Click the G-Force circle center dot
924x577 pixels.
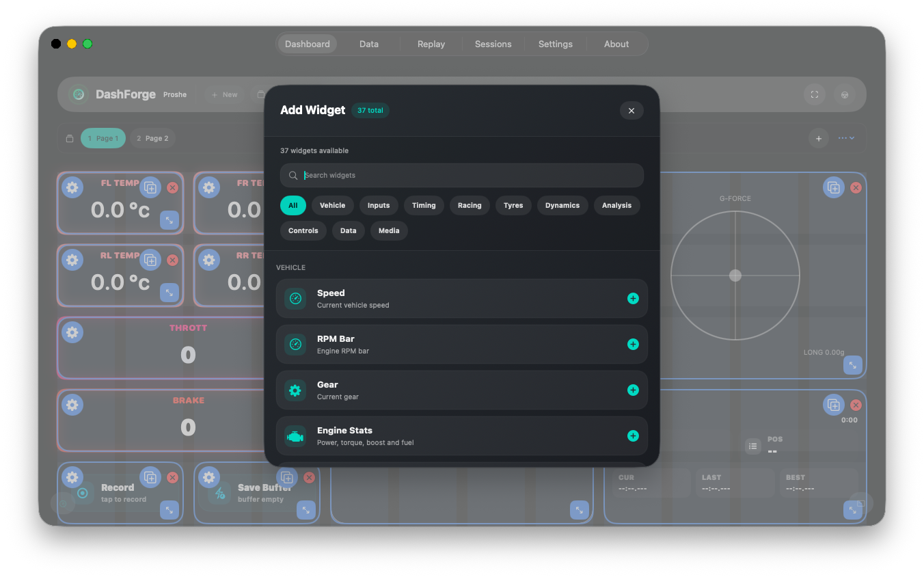(x=735, y=276)
